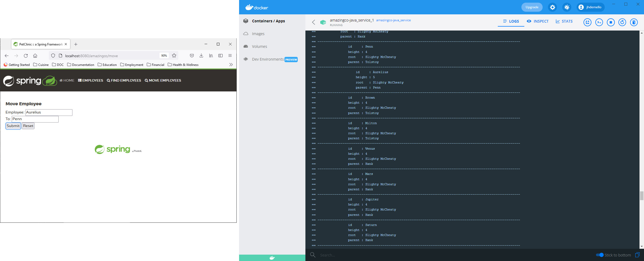This screenshot has width=644, height=261.
Task: Click the log search magnifier icon
Action: click(x=313, y=255)
